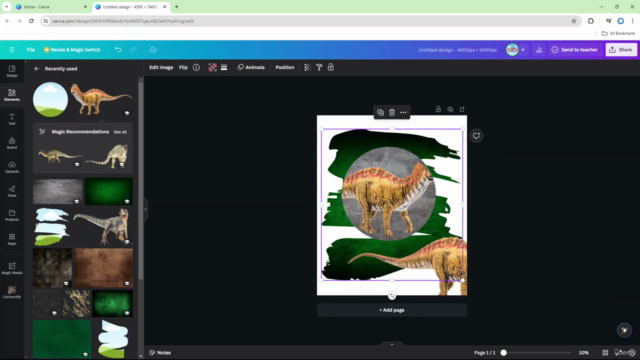Add a new page icon above canvas

462,109
